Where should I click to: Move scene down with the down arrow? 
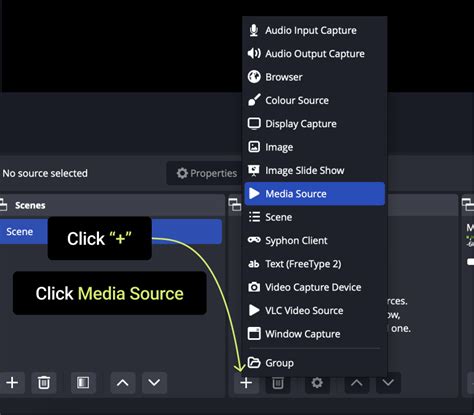pos(154,383)
